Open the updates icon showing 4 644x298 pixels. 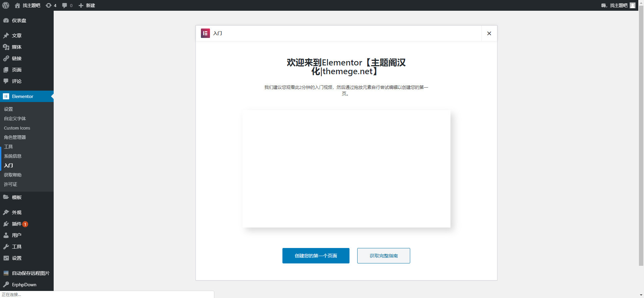[49, 5]
